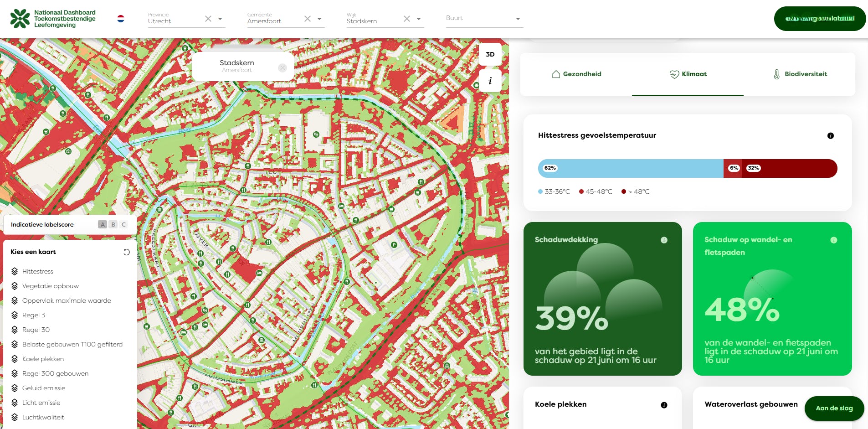This screenshot has height=429, width=868.
Task: Switch to the Gezondheid tab
Action: click(x=576, y=74)
